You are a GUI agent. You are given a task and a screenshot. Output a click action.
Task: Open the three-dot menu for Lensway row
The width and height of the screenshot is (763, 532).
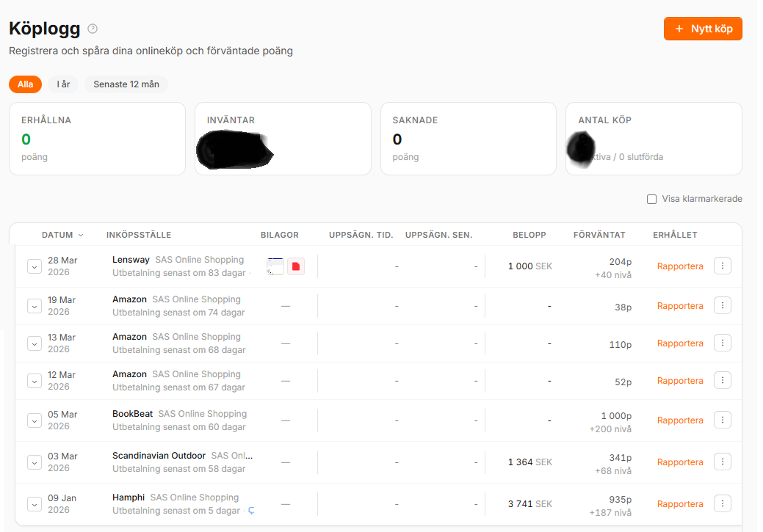tap(723, 266)
